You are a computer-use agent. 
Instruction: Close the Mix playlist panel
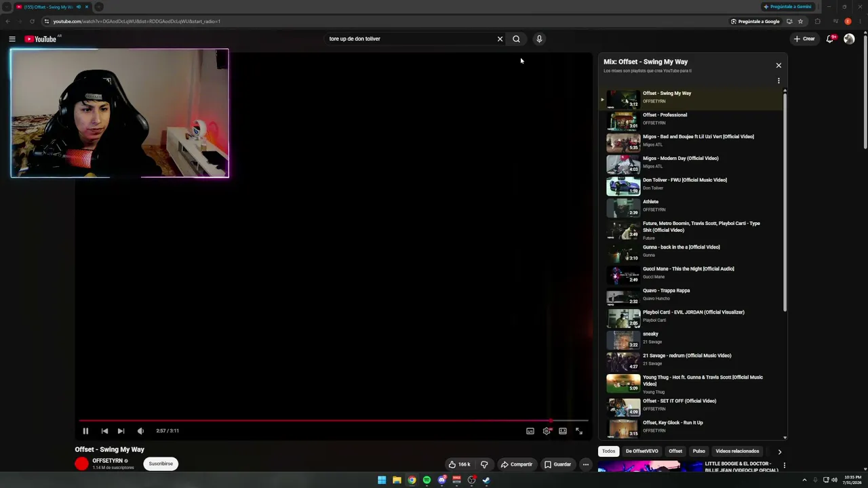(x=778, y=66)
